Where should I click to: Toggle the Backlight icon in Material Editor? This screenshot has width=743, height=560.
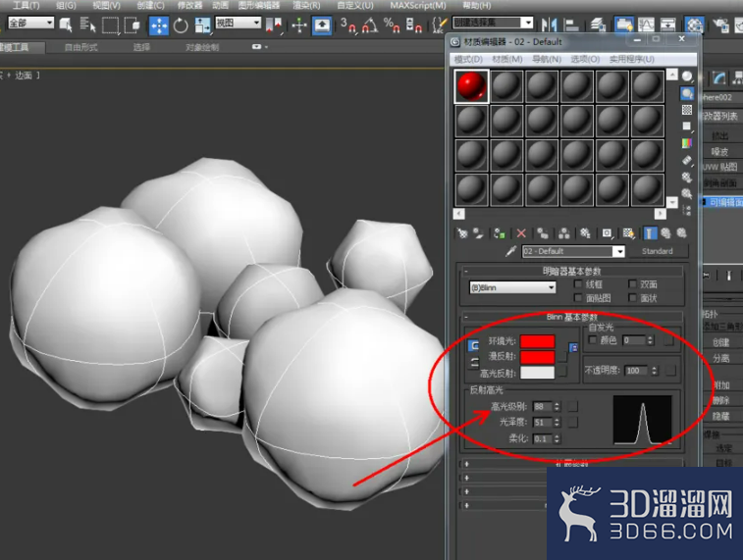[x=687, y=93]
